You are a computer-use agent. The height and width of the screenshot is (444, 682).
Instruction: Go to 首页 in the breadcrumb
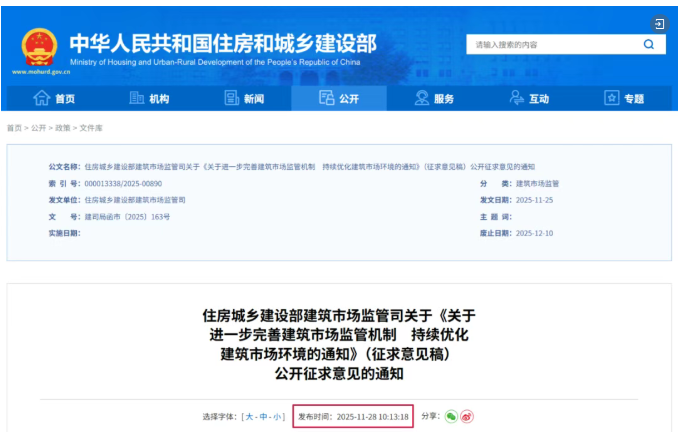coord(14,128)
